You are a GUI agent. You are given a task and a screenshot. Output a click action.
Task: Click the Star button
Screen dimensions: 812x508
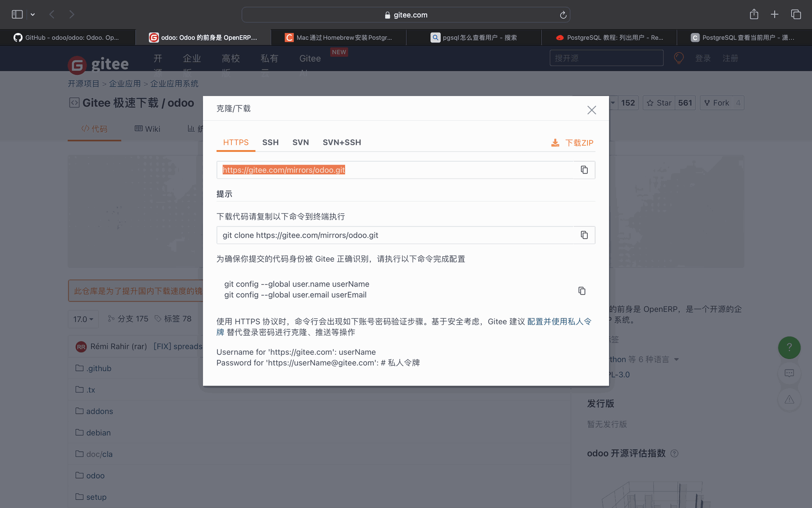659,103
